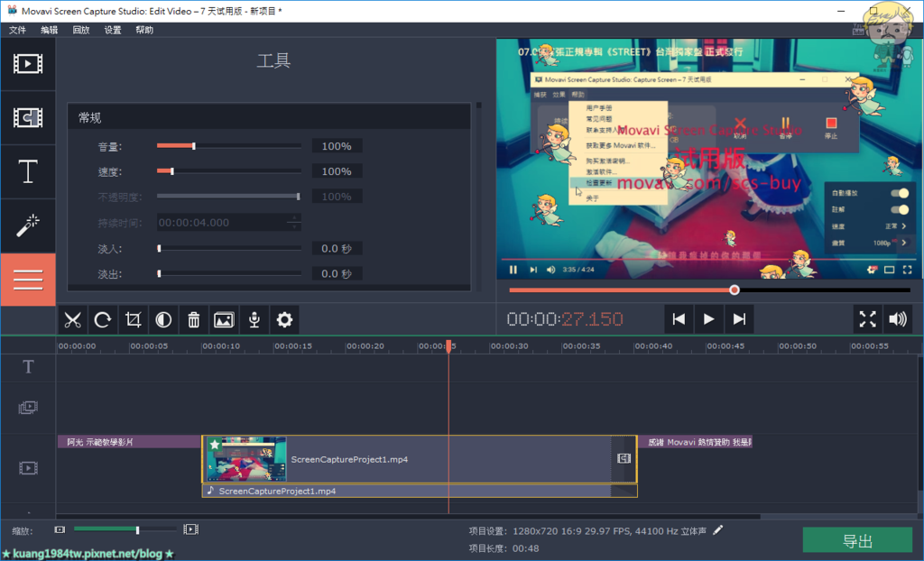Click the microphone record audio icon

tap(254, 320)
